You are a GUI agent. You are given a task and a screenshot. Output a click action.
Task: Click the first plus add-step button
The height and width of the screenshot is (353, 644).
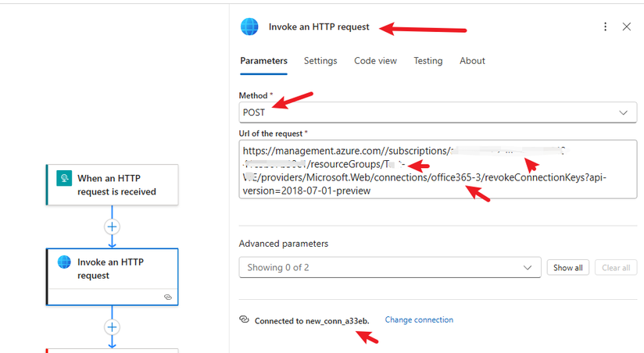113,226
